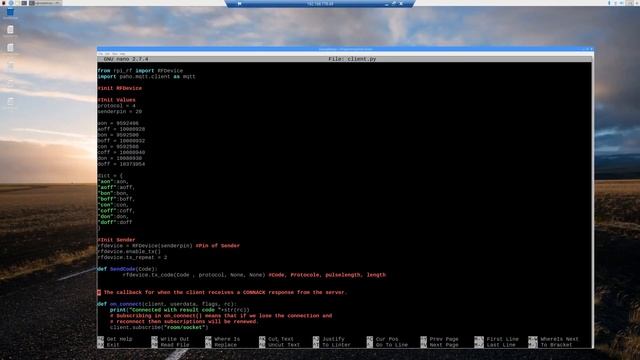The height and width of the screenshot is (360, 640).
Task: Click the '#Init Values' comment line
Action: click(x=116, y=100)
